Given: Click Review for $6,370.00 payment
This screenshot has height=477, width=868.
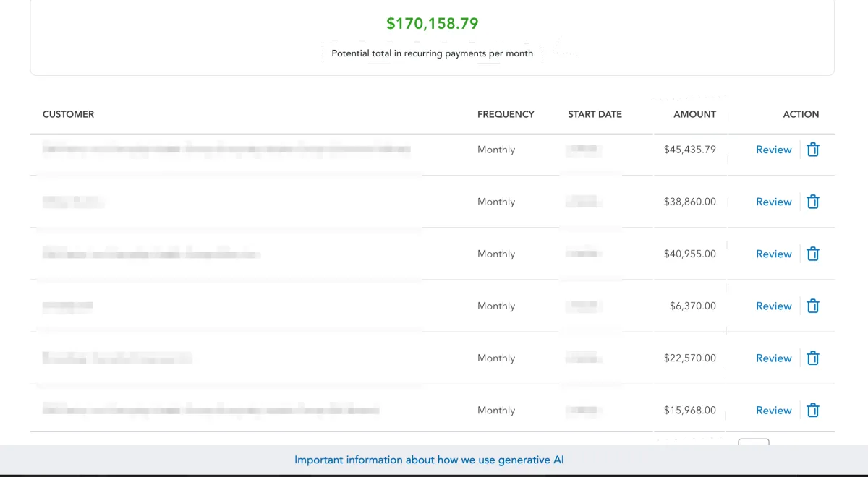Looking at the screenshot, I should 773,306.
